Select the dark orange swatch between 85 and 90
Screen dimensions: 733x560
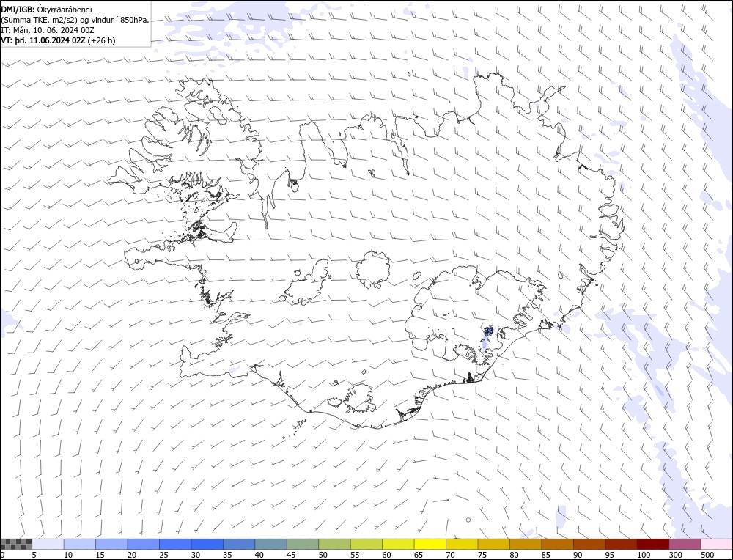click(x=558, y=544)
